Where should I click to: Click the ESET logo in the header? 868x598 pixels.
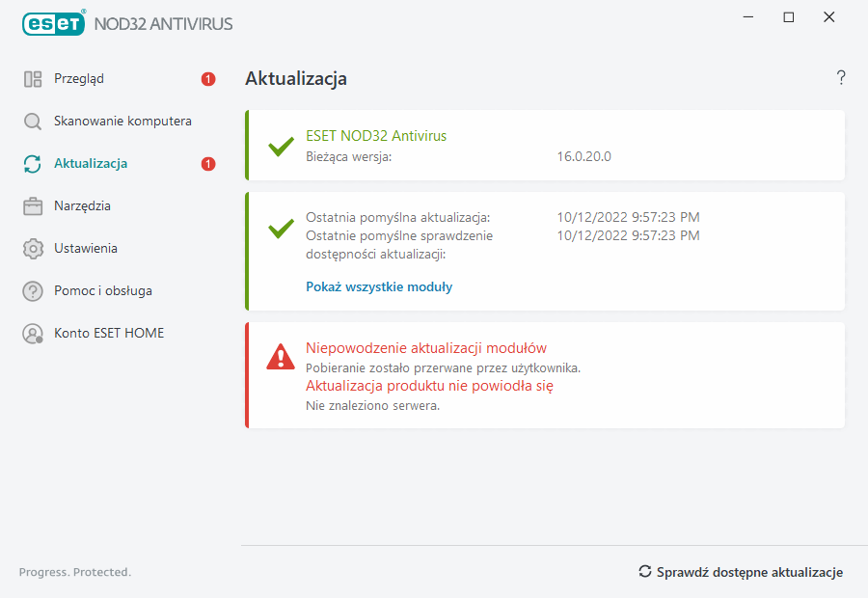[54, 23]
